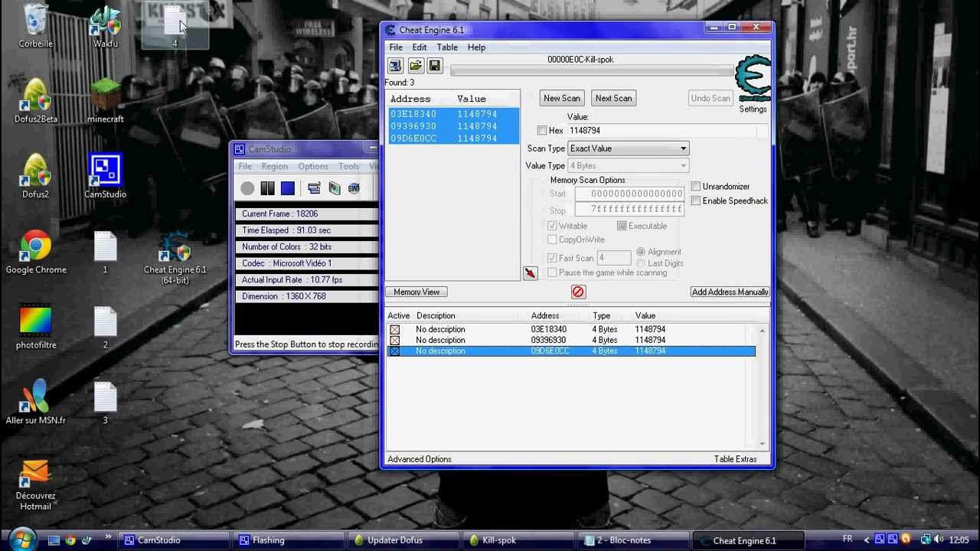The width and height of the screenshot is (980, 551).
Task: Select the Wakfu desktop icon
Action: pos(106,27)
